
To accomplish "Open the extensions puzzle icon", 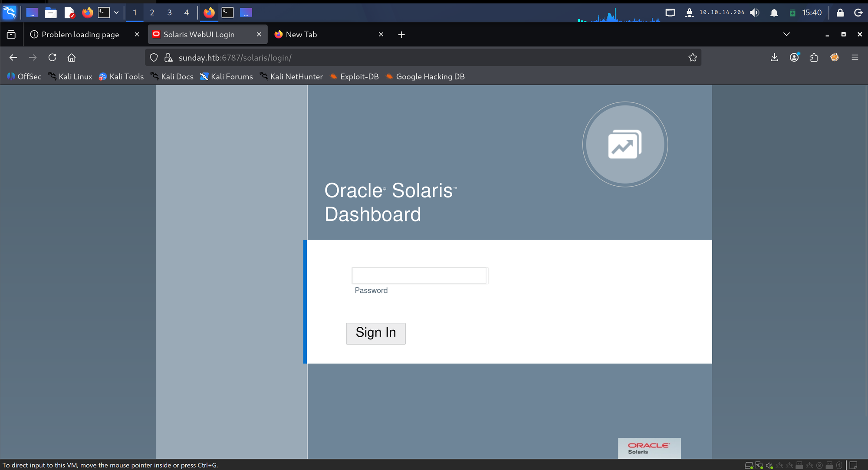I will click(814, 57).
